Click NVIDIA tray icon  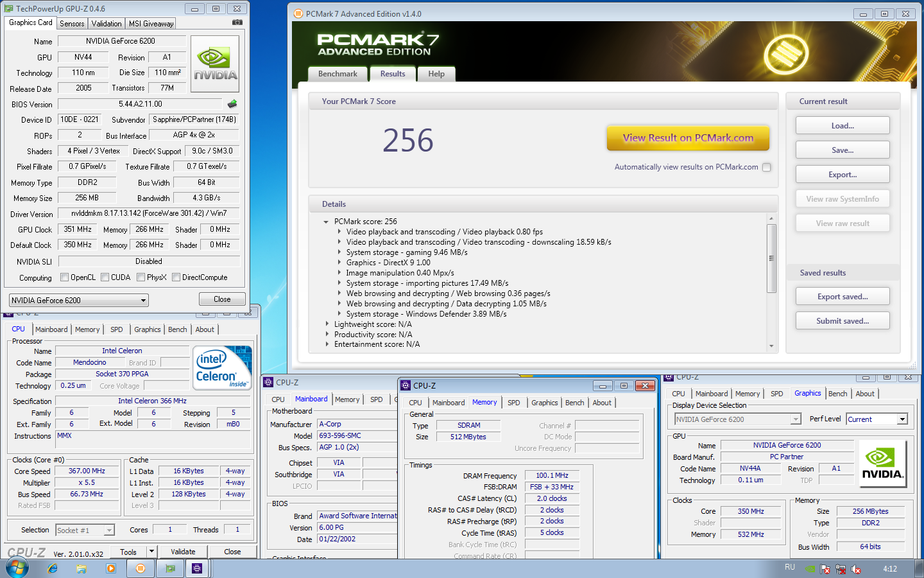click(x=811, y=569)
